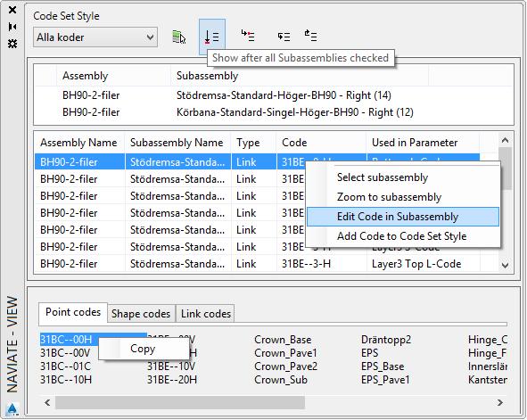Select point code 31BE--10V
This screenshot has height=420, width=527.
171,366
